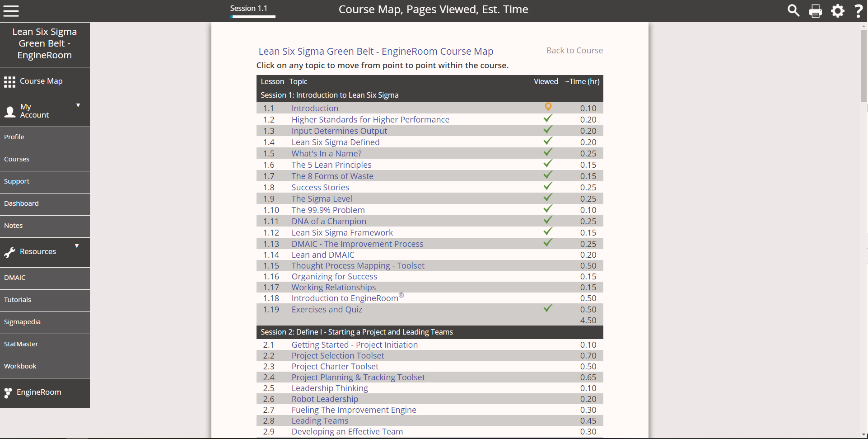The image size is (868, 439).
Task: Open Thought Process Mapping - Toolset topic
Action: tap(358, 266)
